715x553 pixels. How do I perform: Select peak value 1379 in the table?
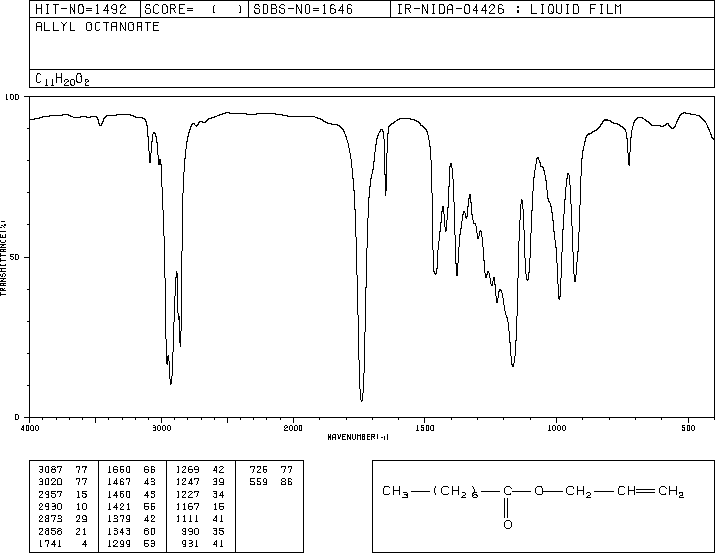(x=119, y=519)
